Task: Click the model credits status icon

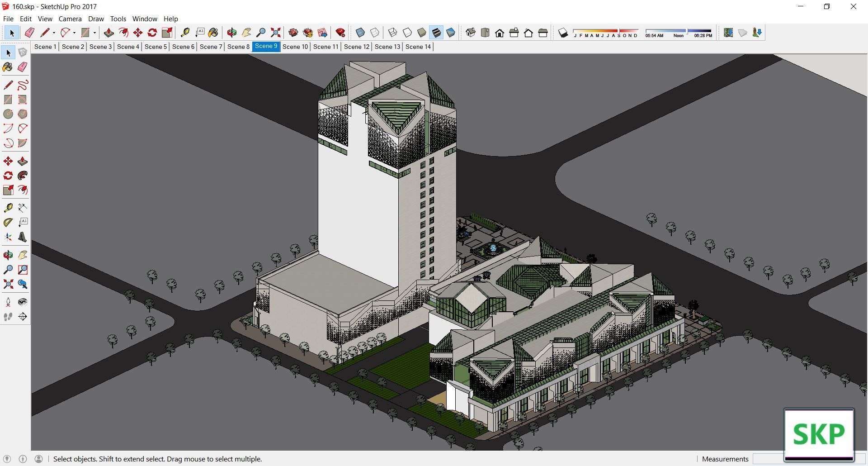Action: pyautogui.click(x=23, y=459)
